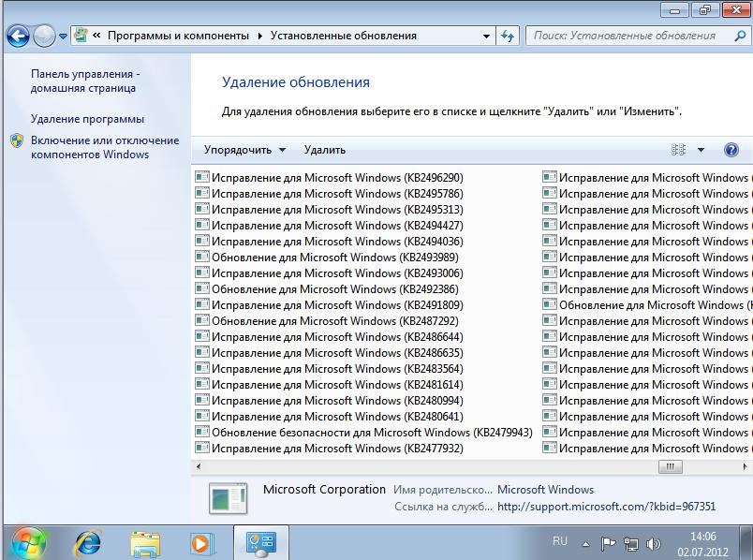This screenshot has width=753, height=560.
Task: Open Удаление программы link
Action: click(x=87, y=119)
